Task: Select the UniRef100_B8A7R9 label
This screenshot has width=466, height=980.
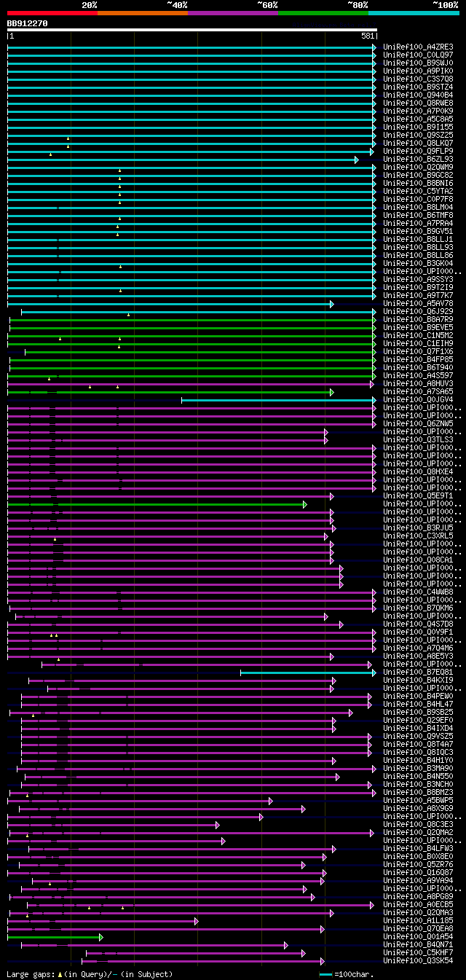Action: (x=418, y=319)
